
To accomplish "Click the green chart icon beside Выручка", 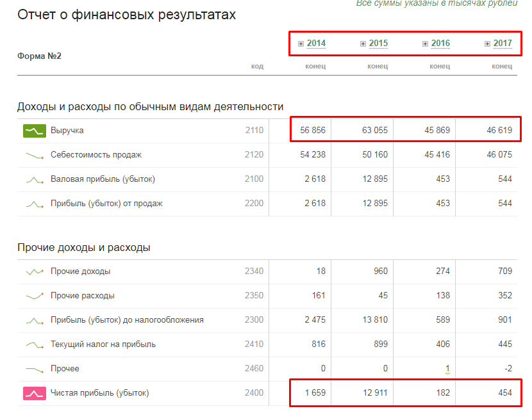I will point(34,131).
